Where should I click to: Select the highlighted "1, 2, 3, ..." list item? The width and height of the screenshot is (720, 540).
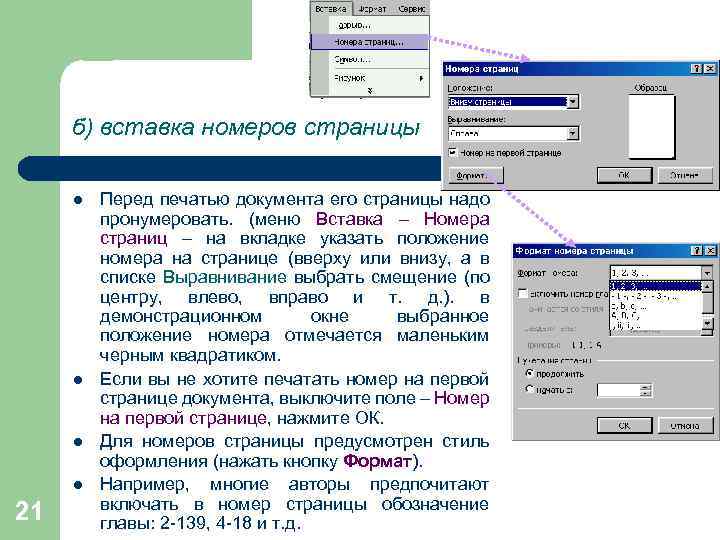(x=655, y=286)
